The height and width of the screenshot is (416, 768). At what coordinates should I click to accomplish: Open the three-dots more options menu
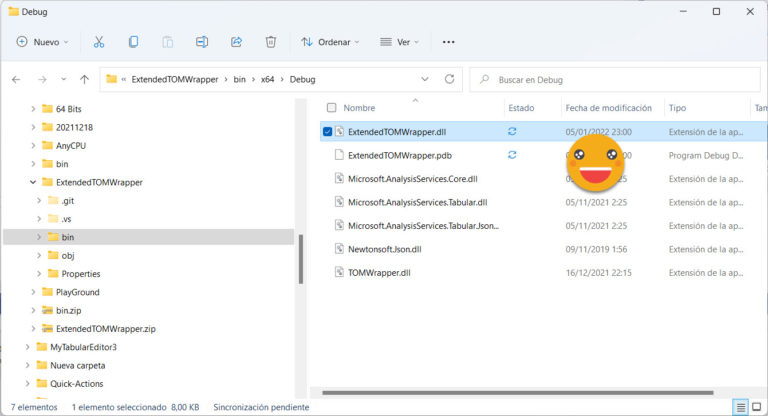tap(448, 42)
